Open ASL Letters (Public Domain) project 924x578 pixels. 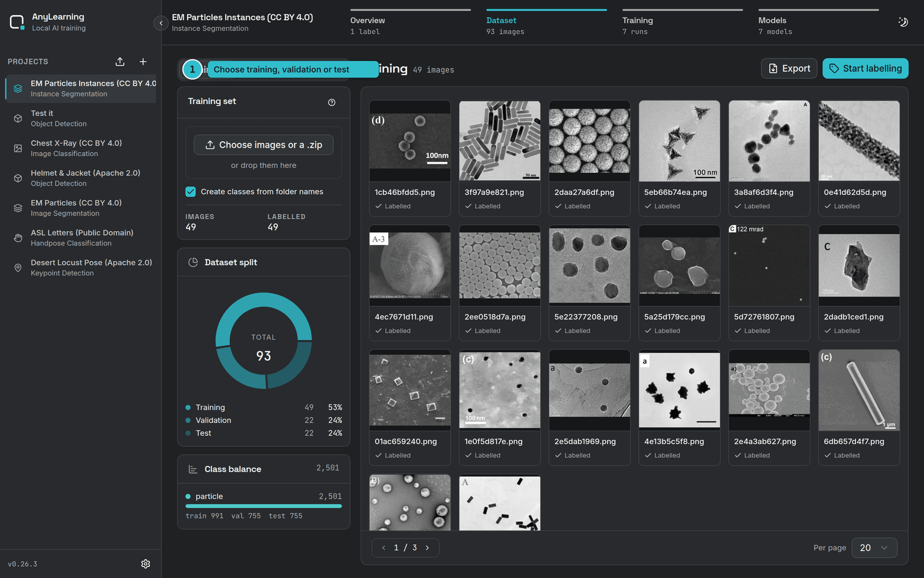coord(81,238)
